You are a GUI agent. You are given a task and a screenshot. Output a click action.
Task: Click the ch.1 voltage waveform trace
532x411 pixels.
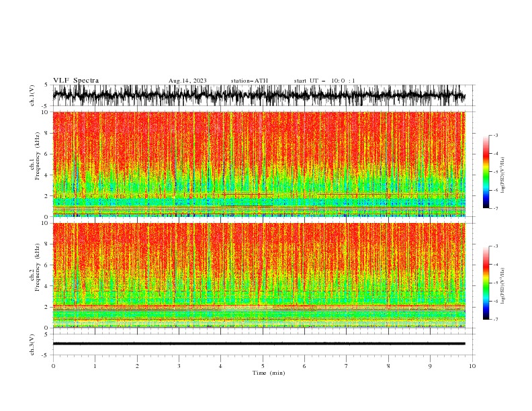click(259, 95)
